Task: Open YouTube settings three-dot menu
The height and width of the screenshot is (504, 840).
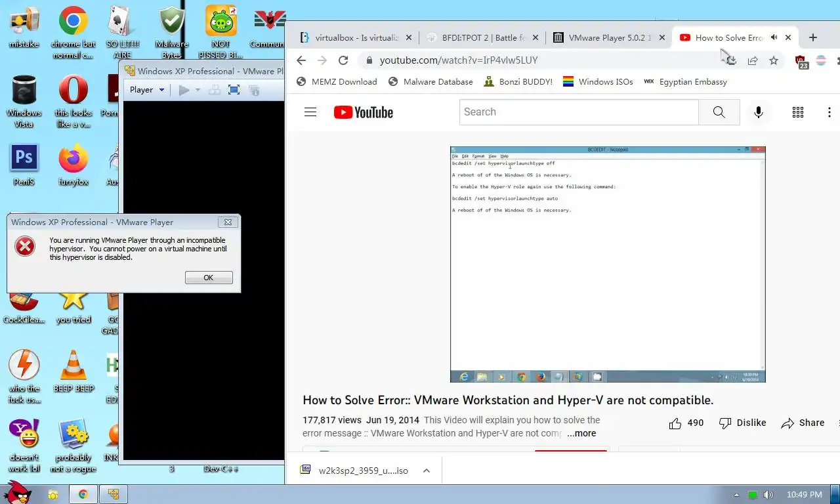Action: click(829, 112)
